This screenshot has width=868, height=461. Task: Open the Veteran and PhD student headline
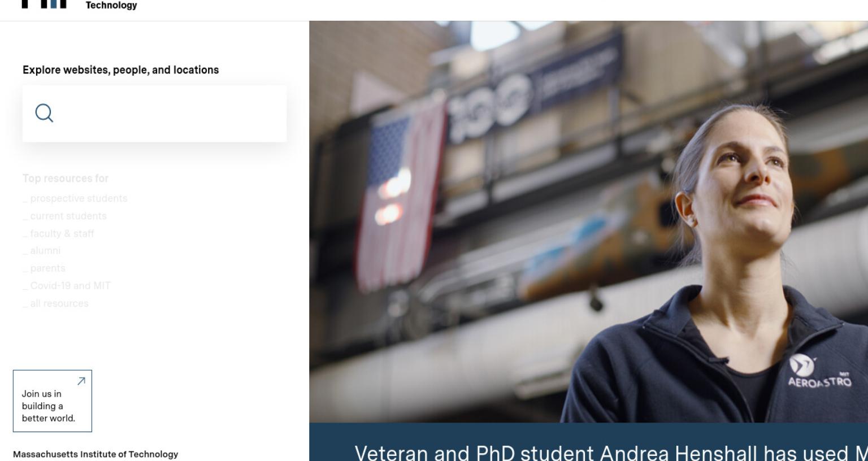611,453
